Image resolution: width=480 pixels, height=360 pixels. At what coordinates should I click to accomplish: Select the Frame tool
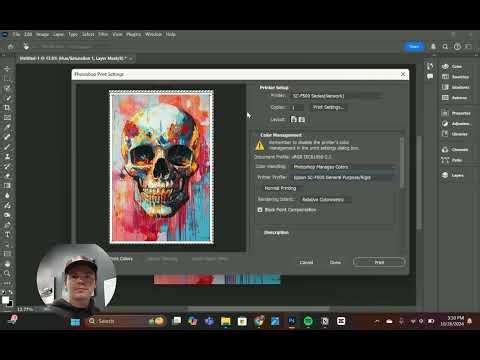pos(7,117)
